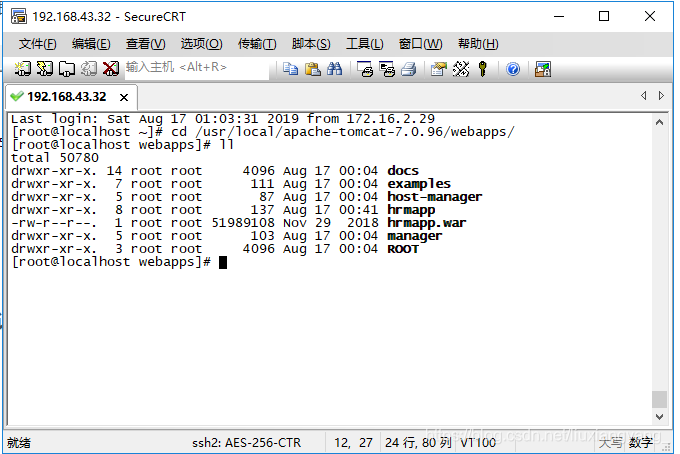Click the SecureCRT title bar app icon
This screenshot has width=680, height=454.
(19, 16)
